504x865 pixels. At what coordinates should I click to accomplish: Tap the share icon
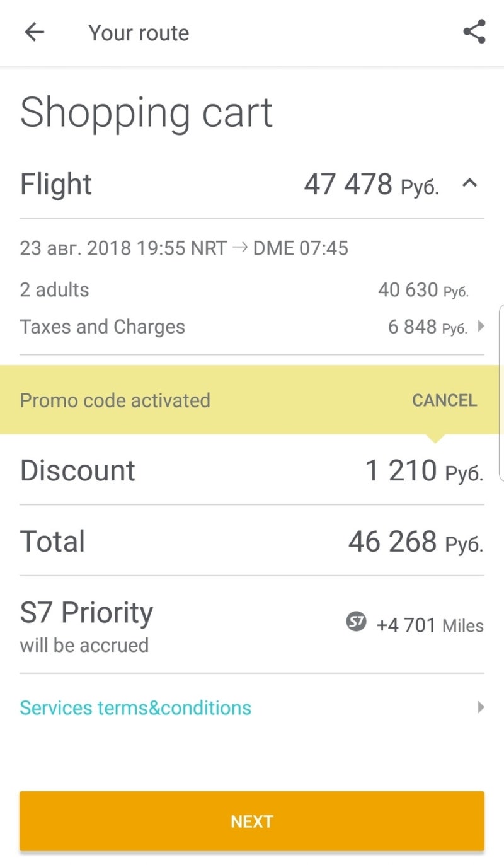(x=474, y=32)
